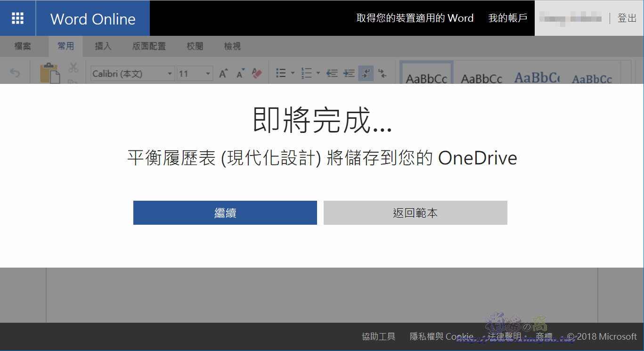Expand the bullet list style arrow
This screenshot has width=644, height=351.
293,73
